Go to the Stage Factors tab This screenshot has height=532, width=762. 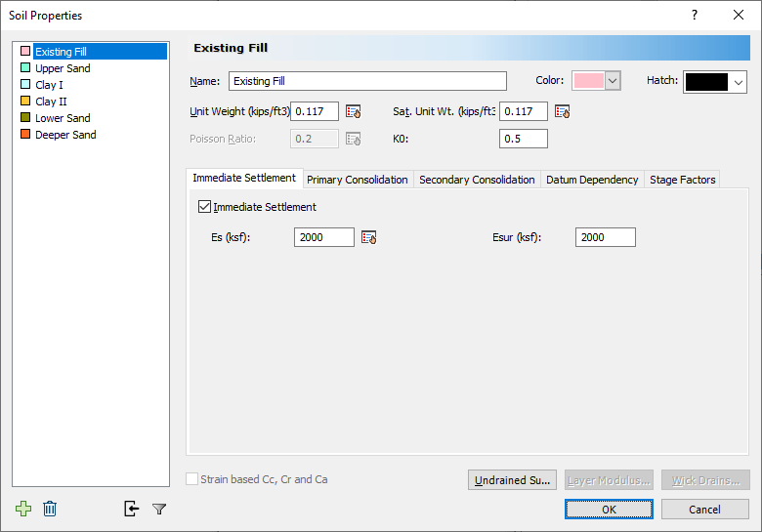tap(682, 180)
